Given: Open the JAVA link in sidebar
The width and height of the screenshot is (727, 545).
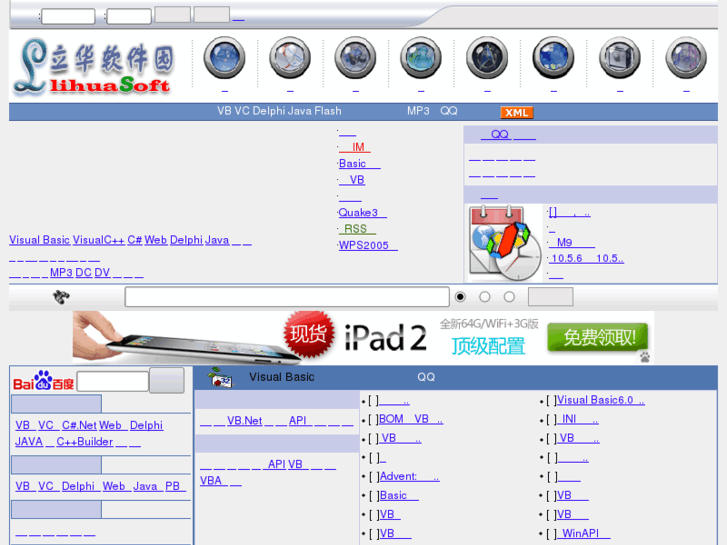Looking at the screenshot, I should [29, 442].
